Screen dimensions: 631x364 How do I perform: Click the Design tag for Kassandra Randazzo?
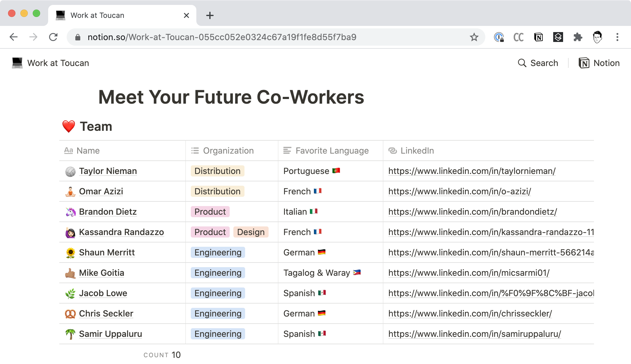tap(251, 232)
